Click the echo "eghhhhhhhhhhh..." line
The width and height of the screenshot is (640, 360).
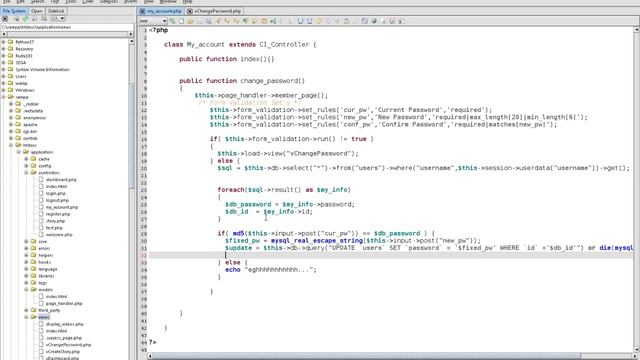click(271, 270)
